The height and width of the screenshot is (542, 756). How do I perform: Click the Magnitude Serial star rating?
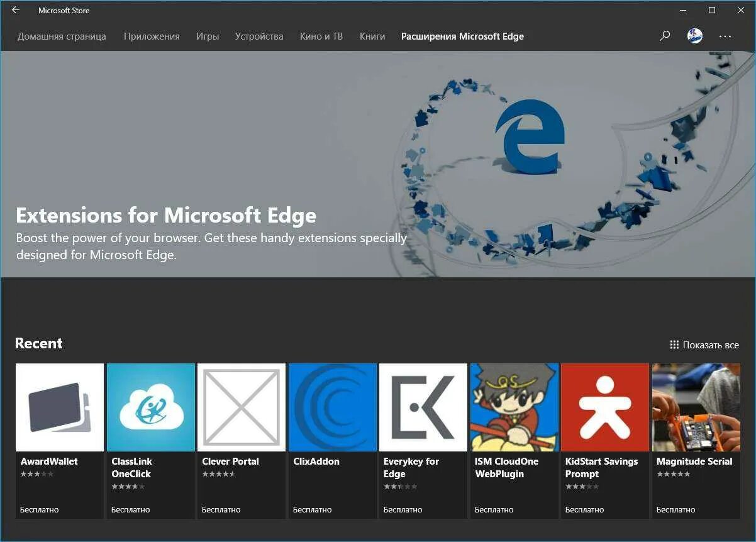[x=674, y=474]
